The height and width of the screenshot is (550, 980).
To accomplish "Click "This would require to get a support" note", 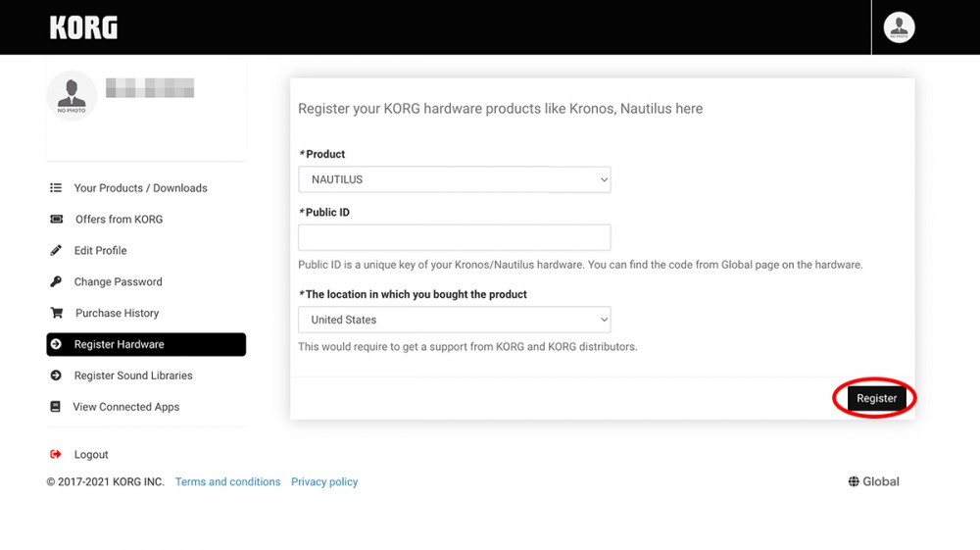I will (467, 346).
